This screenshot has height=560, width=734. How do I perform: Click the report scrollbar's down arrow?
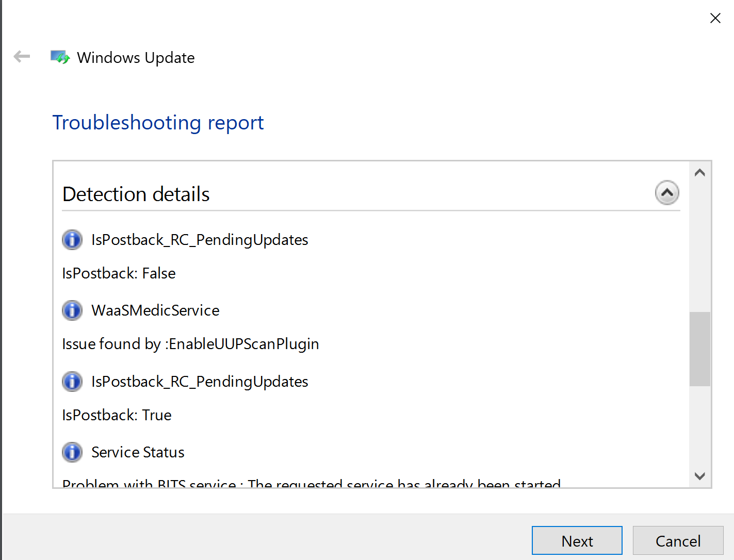[x=699, y=476]
